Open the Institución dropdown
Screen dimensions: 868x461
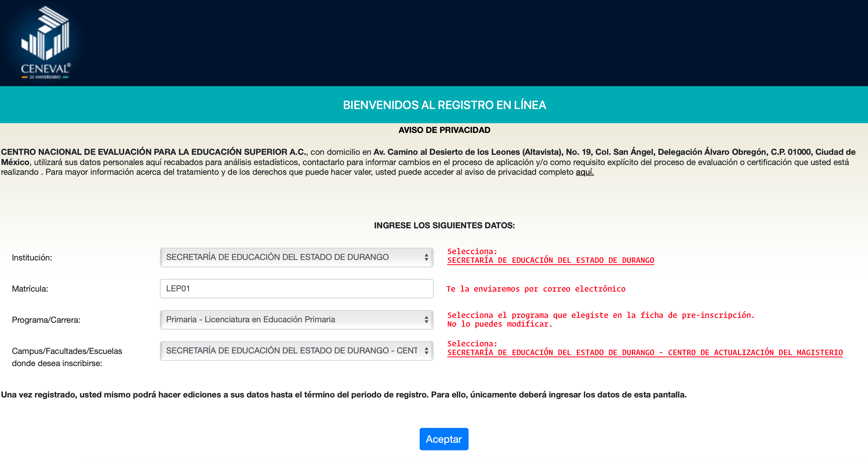[296, 258]
